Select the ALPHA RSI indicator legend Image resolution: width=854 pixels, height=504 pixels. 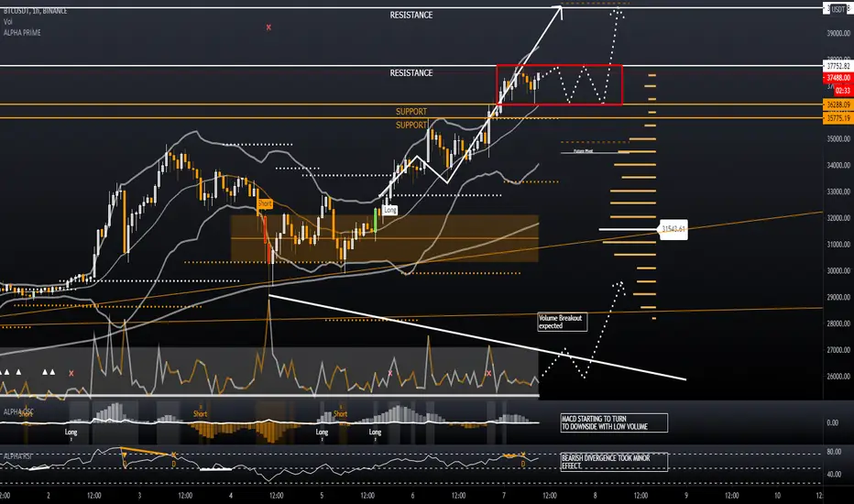17,456
